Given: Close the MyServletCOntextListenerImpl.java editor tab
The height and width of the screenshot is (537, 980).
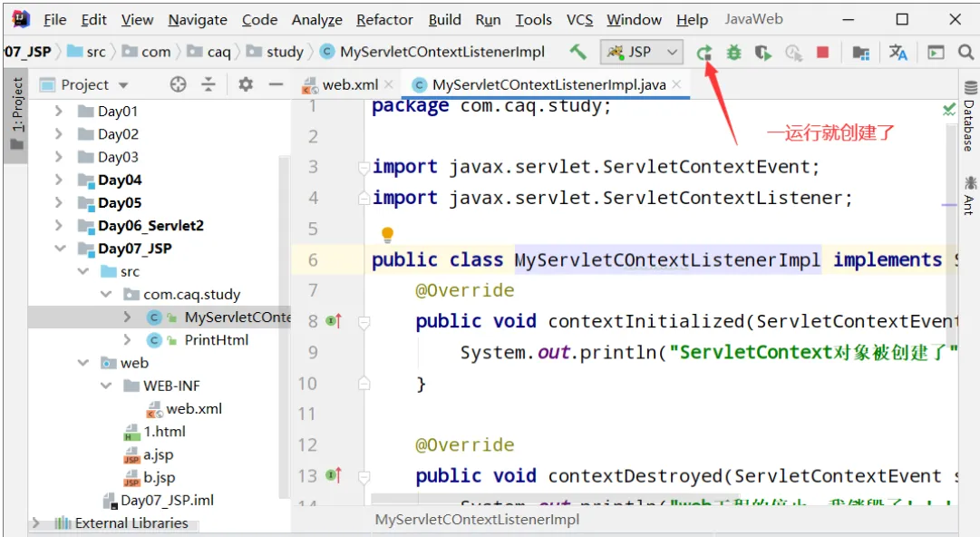Looking at the screenshot, I should tap(676, 84).
